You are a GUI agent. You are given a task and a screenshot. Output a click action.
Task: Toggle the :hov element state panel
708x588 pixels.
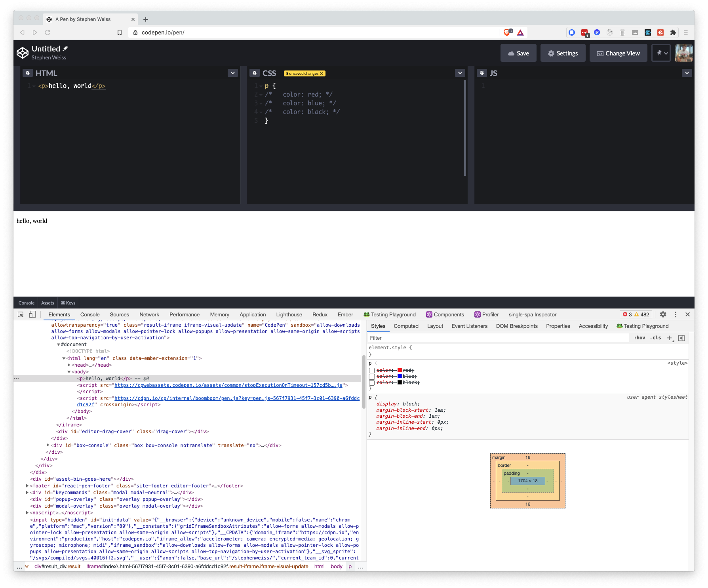point(639,338)
